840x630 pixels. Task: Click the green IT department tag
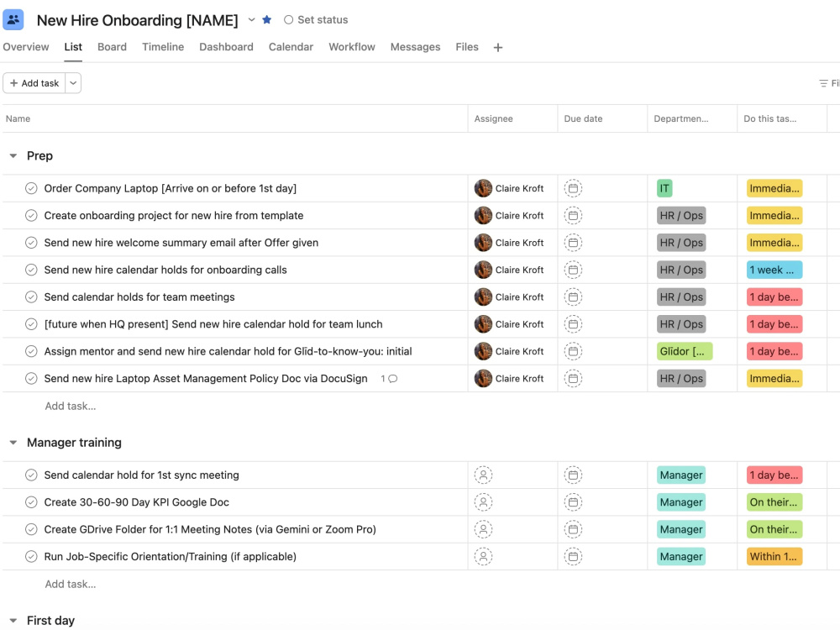[x=664, y=188]
